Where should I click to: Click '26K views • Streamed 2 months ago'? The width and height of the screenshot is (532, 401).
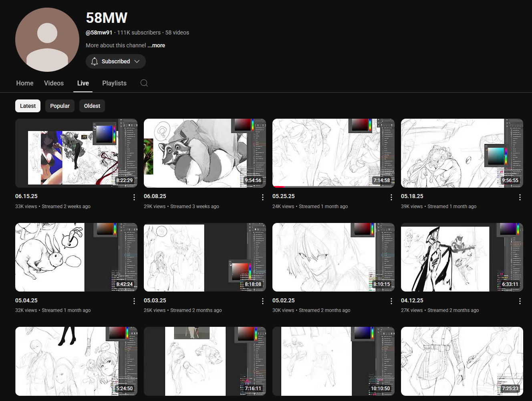183,310
